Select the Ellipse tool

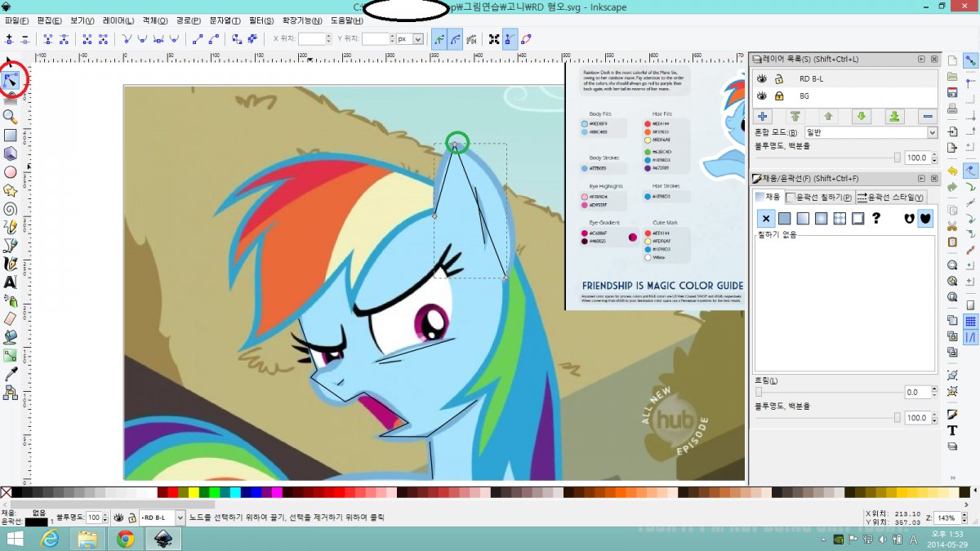tap(11, 171)
